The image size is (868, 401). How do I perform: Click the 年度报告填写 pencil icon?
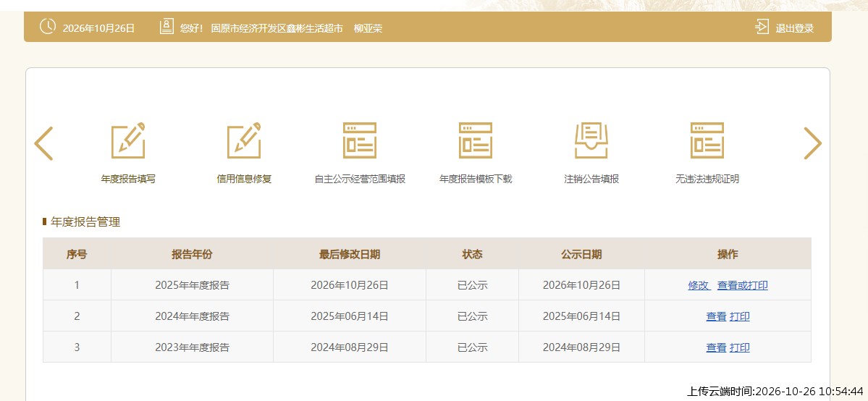click(x=128, y=140)
